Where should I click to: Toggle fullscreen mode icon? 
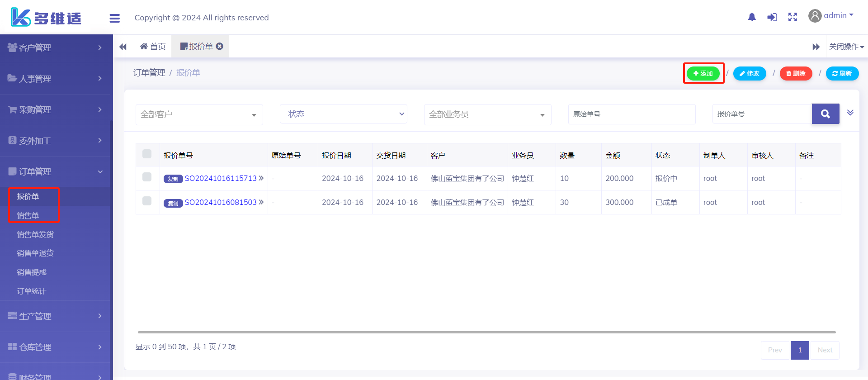click(793, 17)
